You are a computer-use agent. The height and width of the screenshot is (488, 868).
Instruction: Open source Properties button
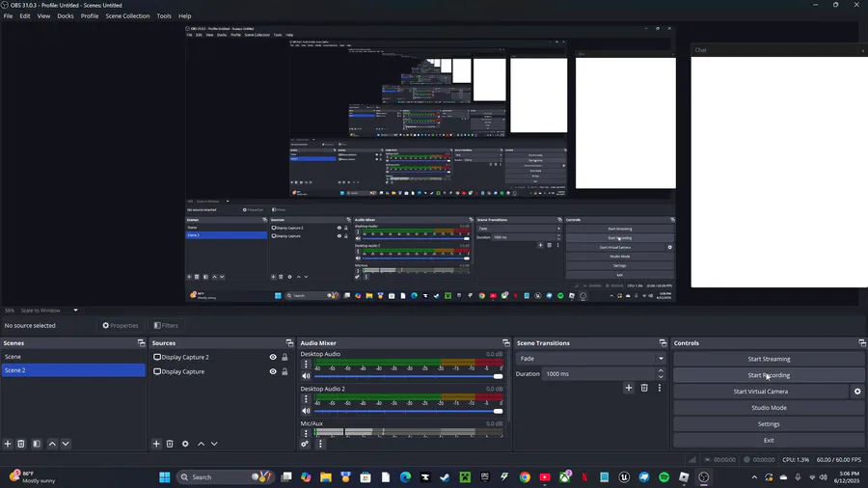pyautogui.click(x=121, y=325)
